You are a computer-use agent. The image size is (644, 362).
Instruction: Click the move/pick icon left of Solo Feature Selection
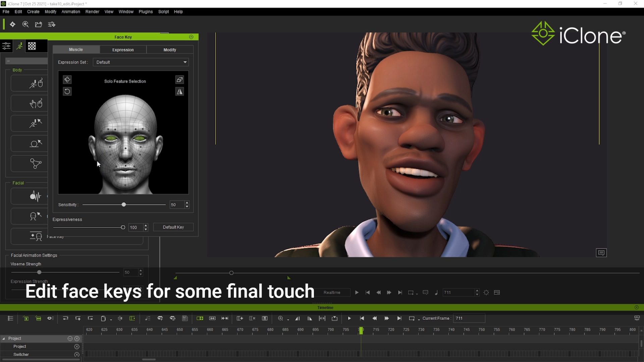(x=67, y=79)
